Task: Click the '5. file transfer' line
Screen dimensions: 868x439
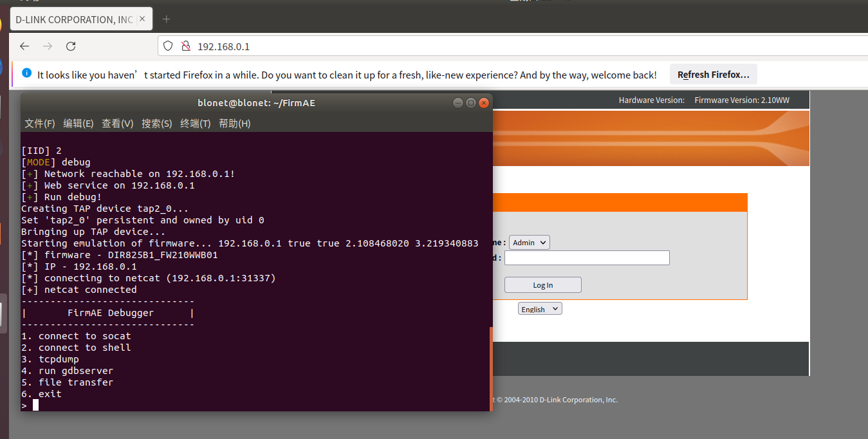Action: (67, 382)
